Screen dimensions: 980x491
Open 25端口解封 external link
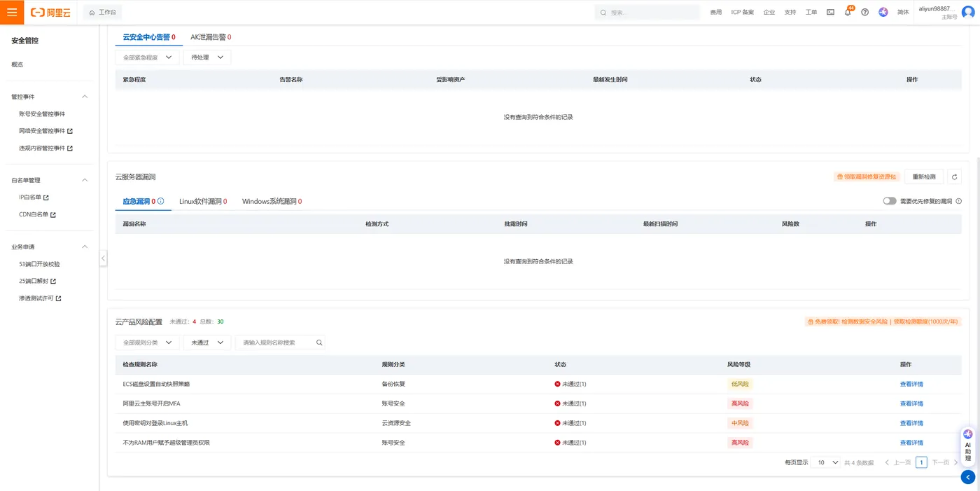[x=37, y=281]
